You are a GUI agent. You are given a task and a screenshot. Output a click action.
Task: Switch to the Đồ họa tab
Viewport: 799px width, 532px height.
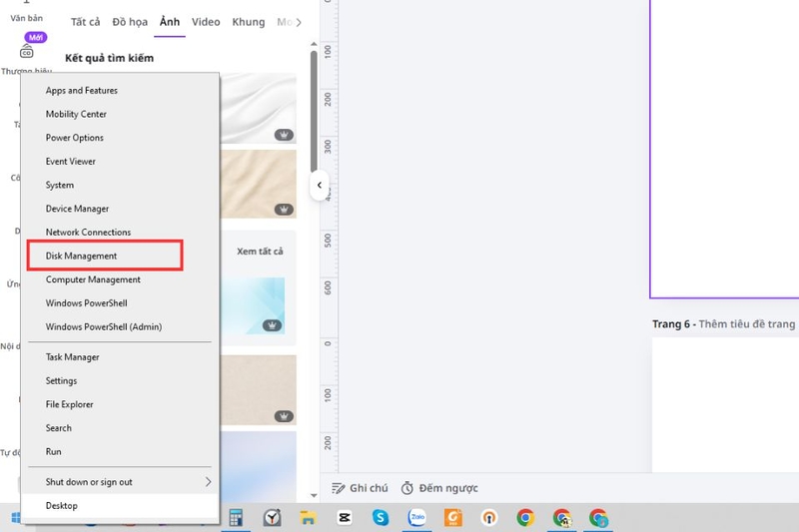(x=130, y=22)
